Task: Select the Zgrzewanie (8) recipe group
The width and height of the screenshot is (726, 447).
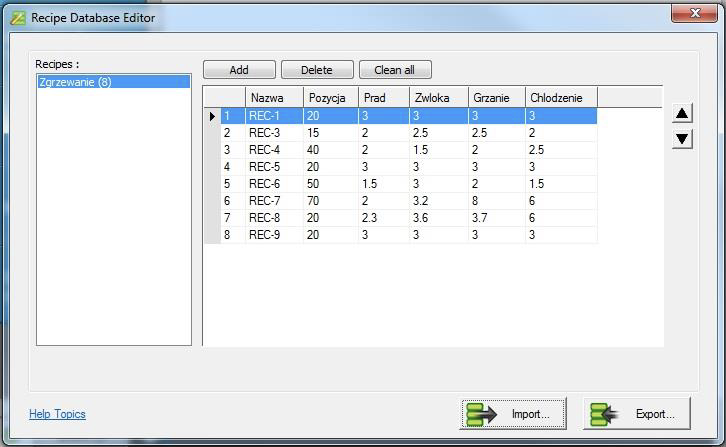Action: tap(113, 82)
